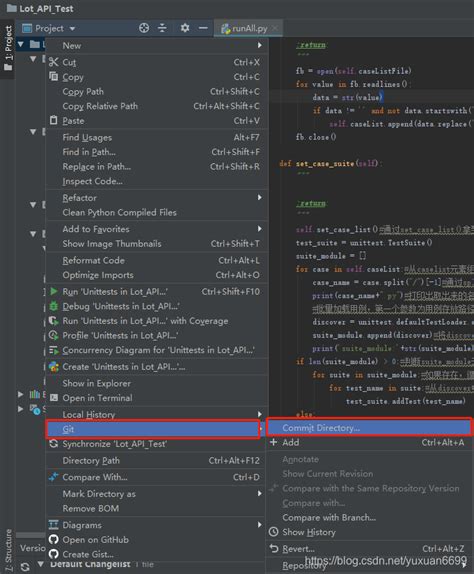The image size is (474, 574).
Task: Click the Concurrency Diagram icon
Action: pos(54,350)
